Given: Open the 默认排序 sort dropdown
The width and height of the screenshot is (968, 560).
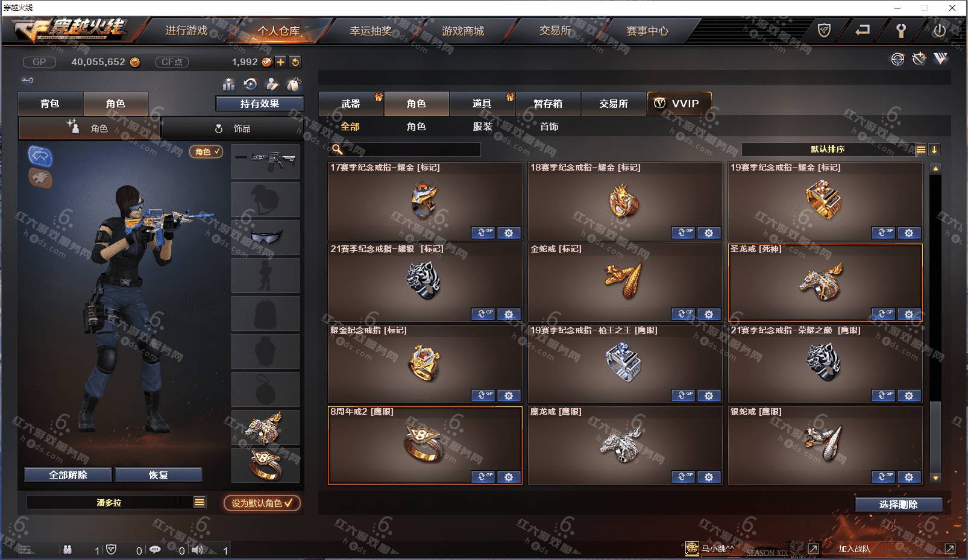Looking at the screenshot, I should [920, 149].
